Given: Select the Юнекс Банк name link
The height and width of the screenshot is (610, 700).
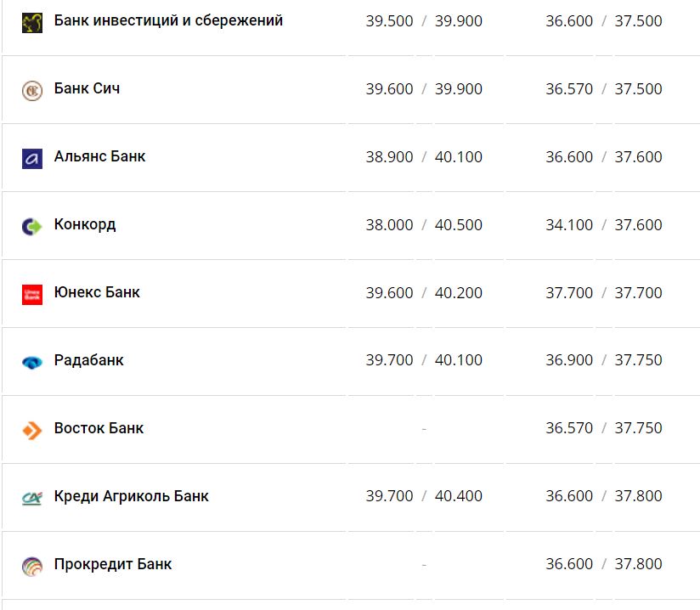Looking at the screenshot, I should click(x=97, y=292).
